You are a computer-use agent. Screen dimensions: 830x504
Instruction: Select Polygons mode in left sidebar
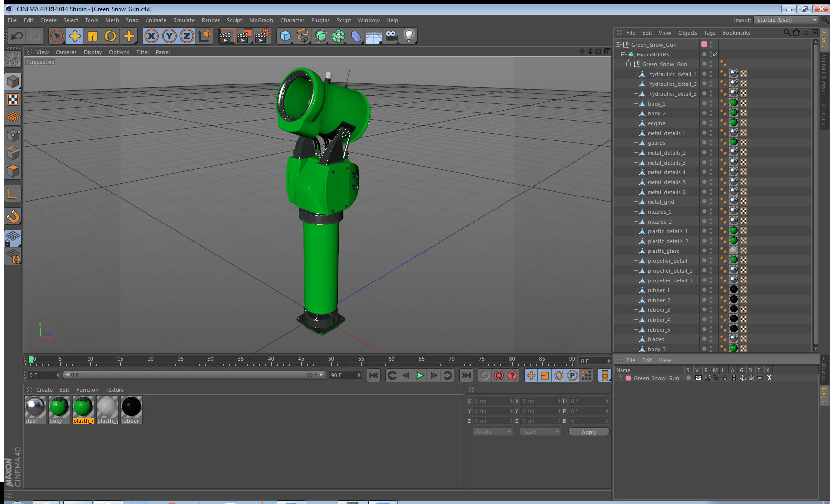tap(13, 171)
